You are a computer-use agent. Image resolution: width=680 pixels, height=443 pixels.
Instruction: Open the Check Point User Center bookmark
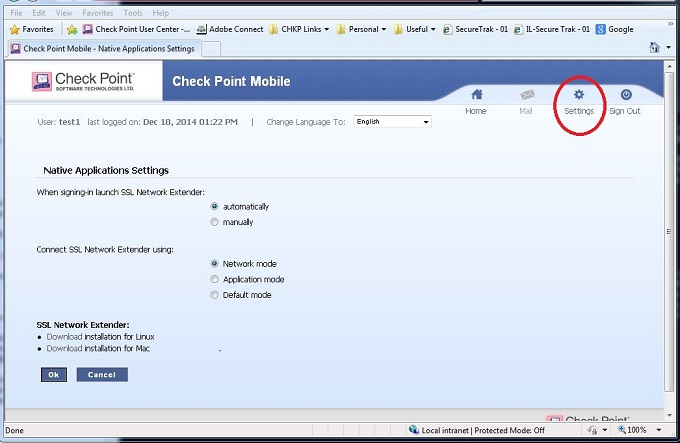pyautogui.click(x=136, y=29)
